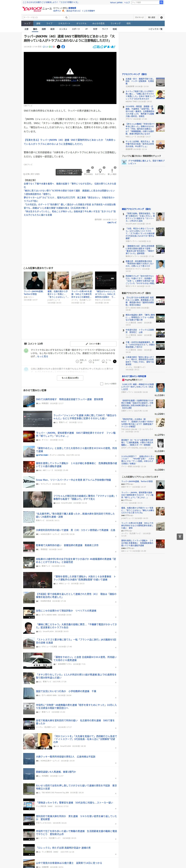Select the みんなの意見 tab
186x868 pixels.
pos(99,24)
